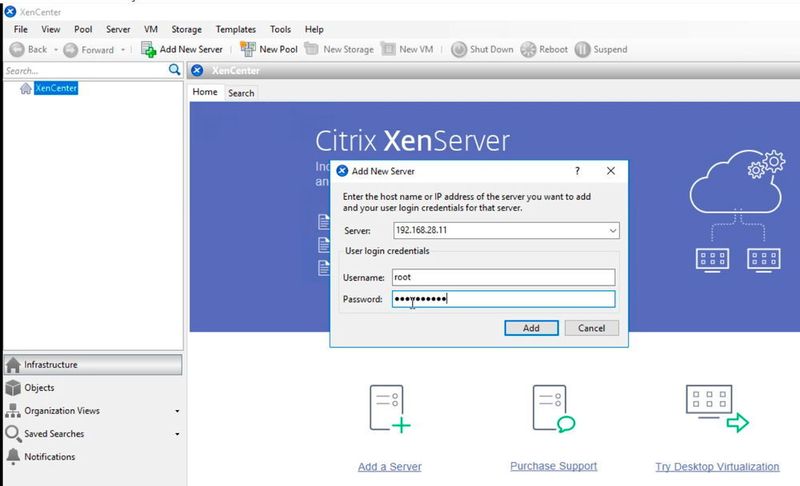
Task: Open the Server menu
Action: point(118,29)
